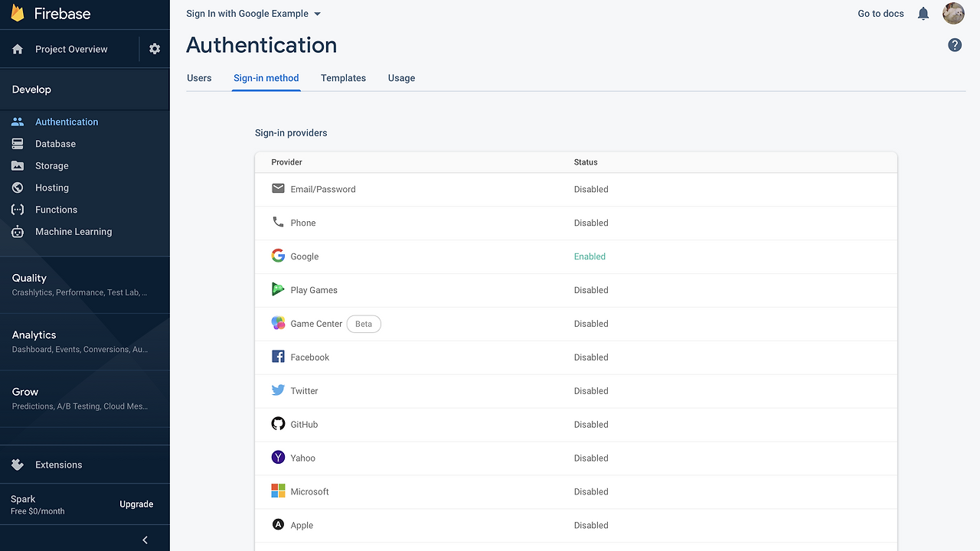Click the Yahoo purple icon
The width and height of the screenshot is (980, 551).
278,458
